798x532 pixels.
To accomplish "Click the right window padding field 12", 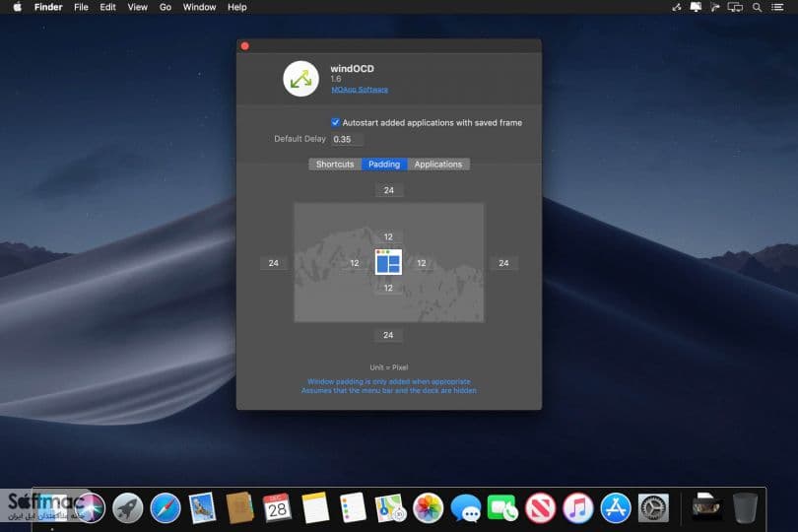I will (422, 263).
